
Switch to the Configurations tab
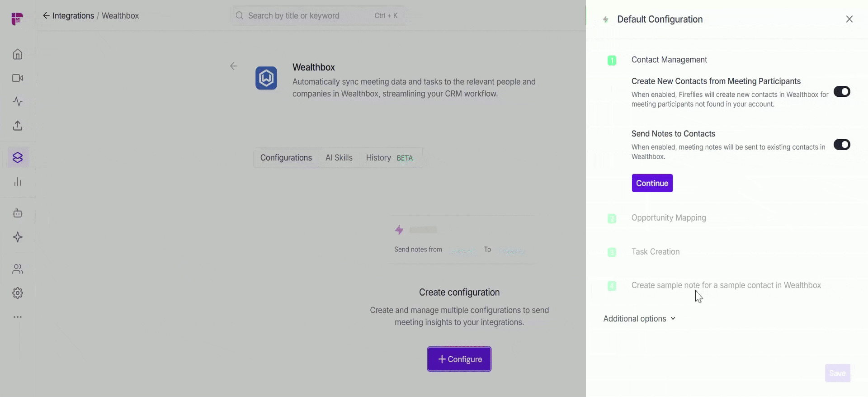(286, 158)
